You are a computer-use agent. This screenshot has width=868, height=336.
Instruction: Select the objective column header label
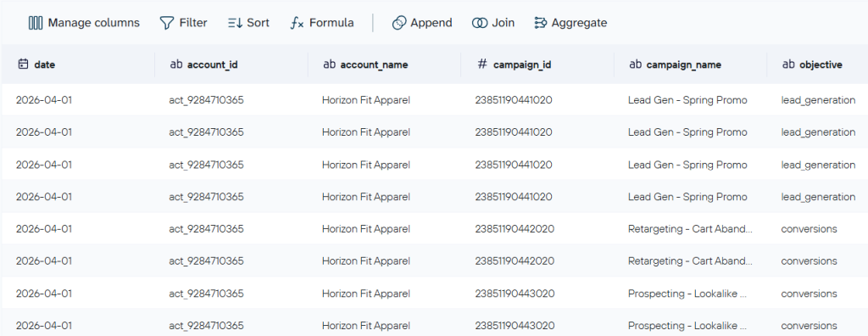[821, 64]
